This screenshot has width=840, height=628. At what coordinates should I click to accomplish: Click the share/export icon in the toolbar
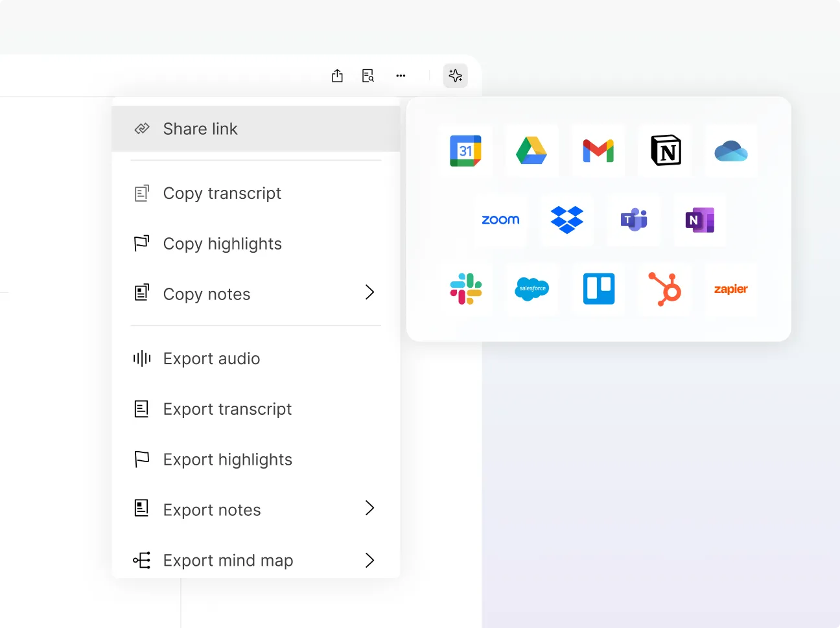pos(337,76)
